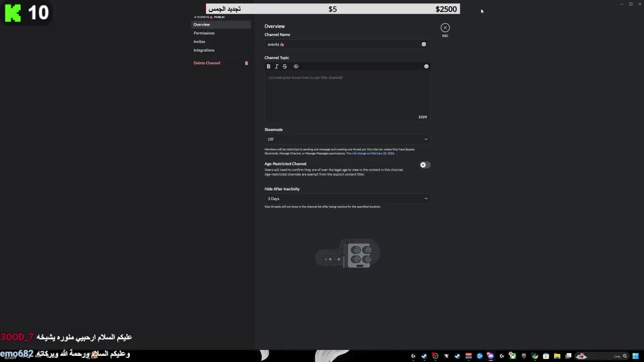
Task: Click the EVENTS PUBLIC channel header text
Action: (x=209, y=17)
